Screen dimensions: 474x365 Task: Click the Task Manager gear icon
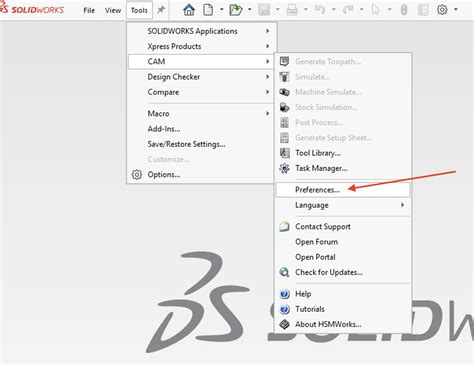point(284,168)
